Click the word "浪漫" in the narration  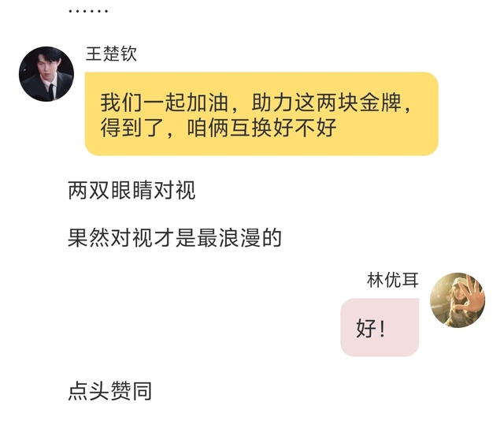(x=239, y=238)
